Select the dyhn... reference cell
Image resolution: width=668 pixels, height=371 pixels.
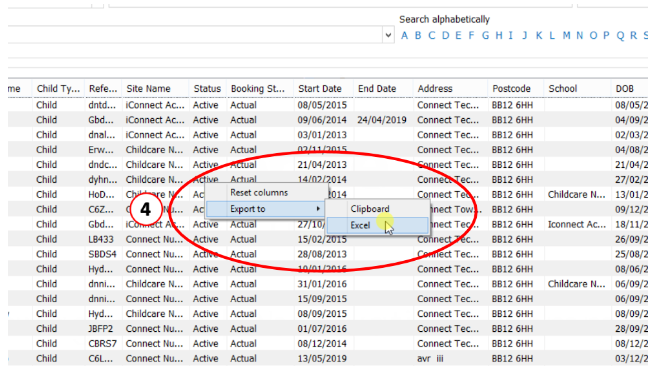pos(103,179)
